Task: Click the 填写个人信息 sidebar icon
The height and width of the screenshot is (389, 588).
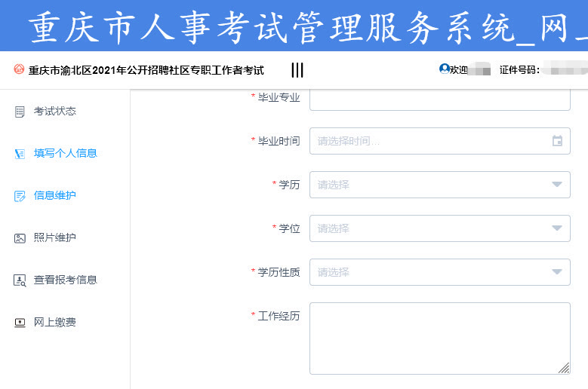Action: pyautogui.click(x=20, y=154)
